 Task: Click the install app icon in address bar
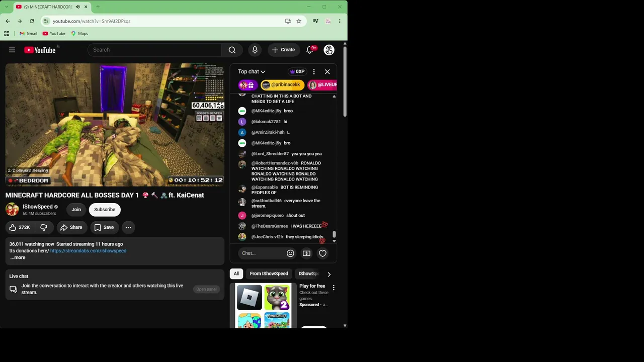click(x=288, y=21)
